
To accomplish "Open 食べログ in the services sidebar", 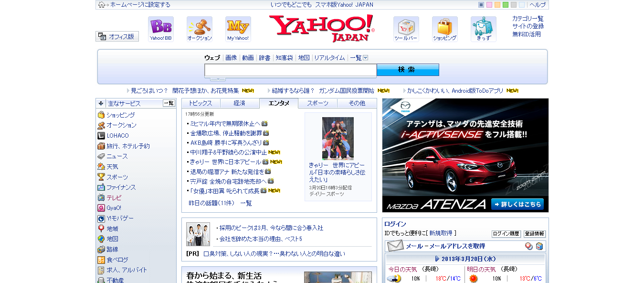I will 117,260.
